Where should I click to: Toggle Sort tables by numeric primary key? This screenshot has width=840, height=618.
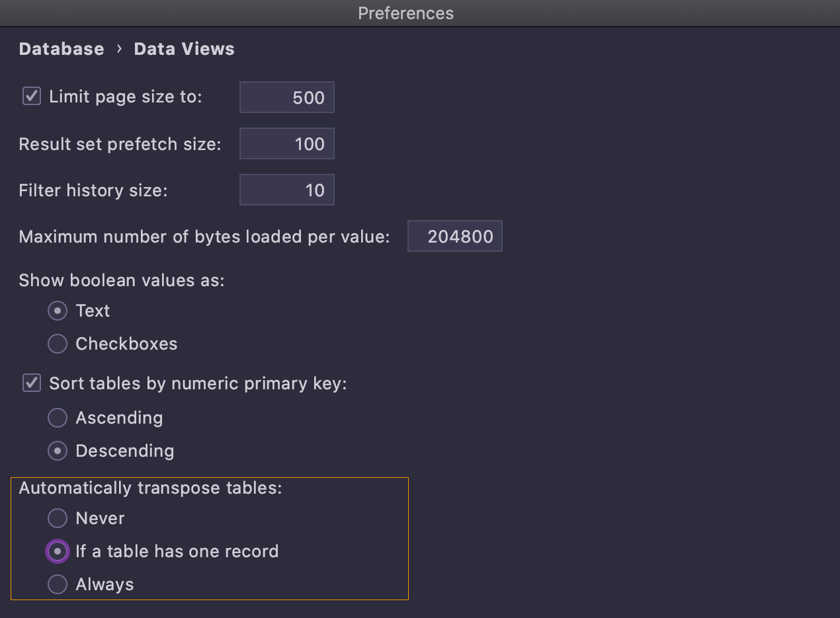[x=32, y=383]
